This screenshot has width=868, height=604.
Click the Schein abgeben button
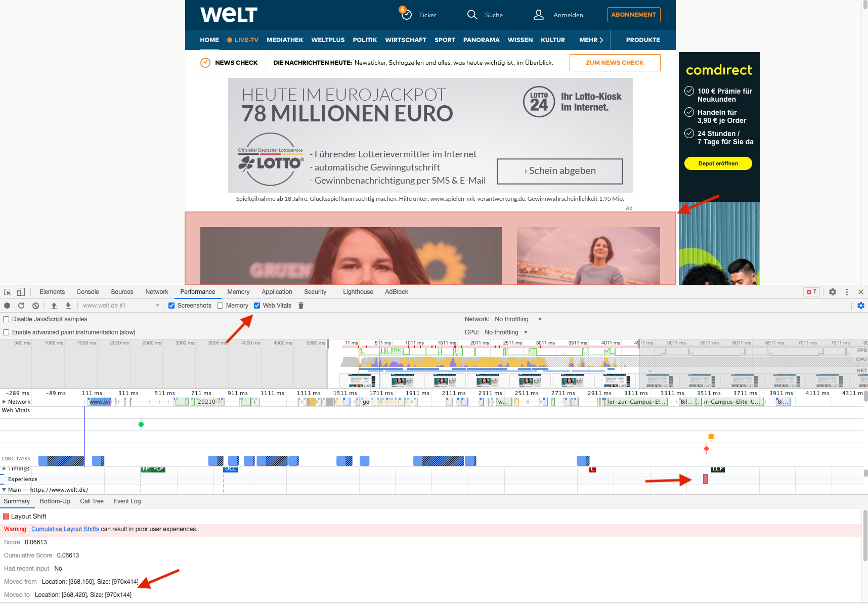[560, 171]
